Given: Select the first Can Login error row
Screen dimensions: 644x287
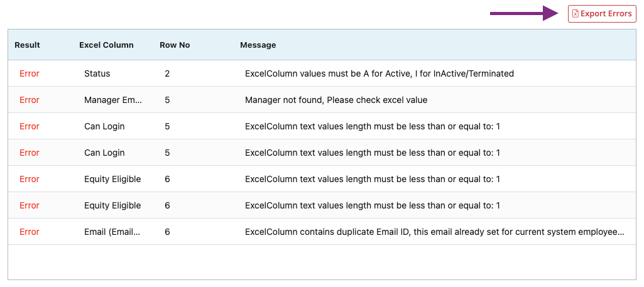Looking at the screenshot, I should (x=322, y=126).
